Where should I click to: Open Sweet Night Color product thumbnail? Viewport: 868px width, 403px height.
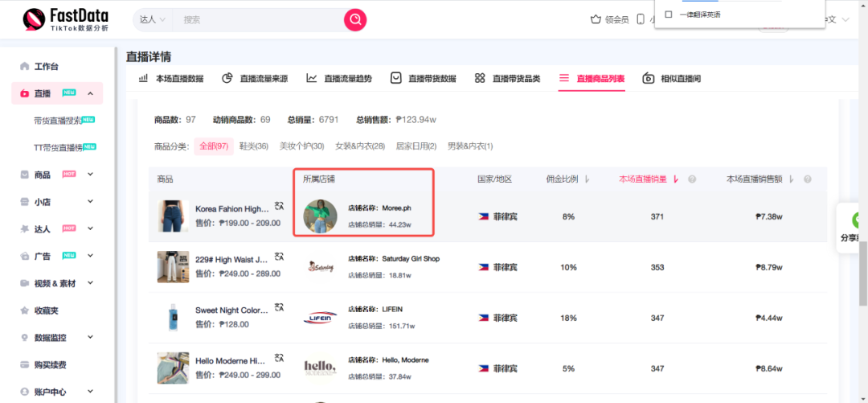point(173,318)
